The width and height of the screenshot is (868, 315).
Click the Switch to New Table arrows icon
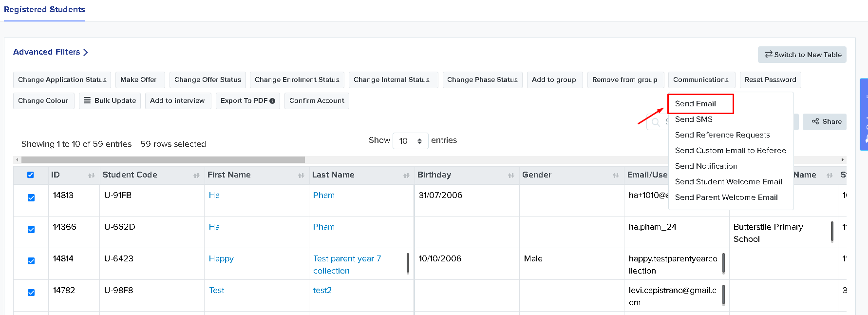(x=769, y=55)
